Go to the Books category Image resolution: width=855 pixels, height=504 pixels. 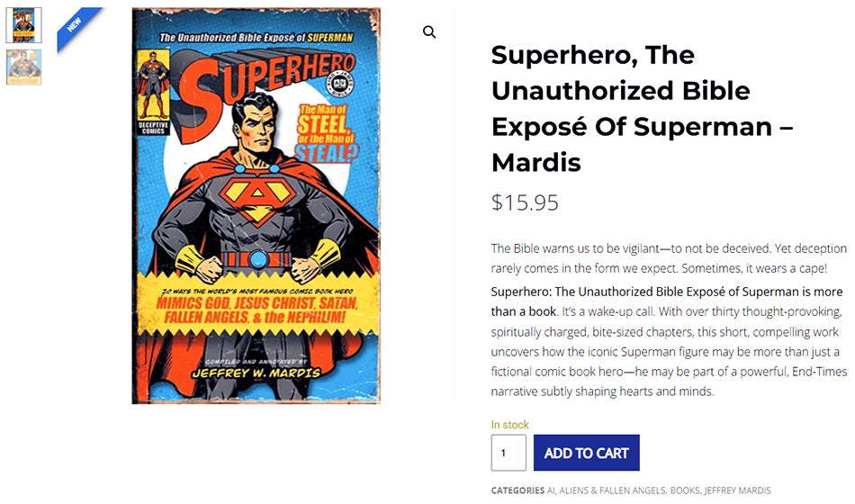coord(685,490)
